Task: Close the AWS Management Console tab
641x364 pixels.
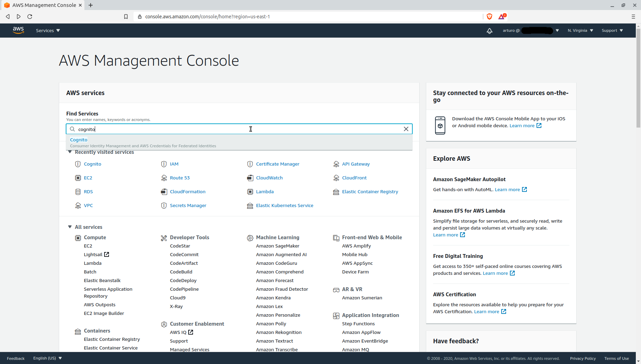Action: click(x=80, y=5)
